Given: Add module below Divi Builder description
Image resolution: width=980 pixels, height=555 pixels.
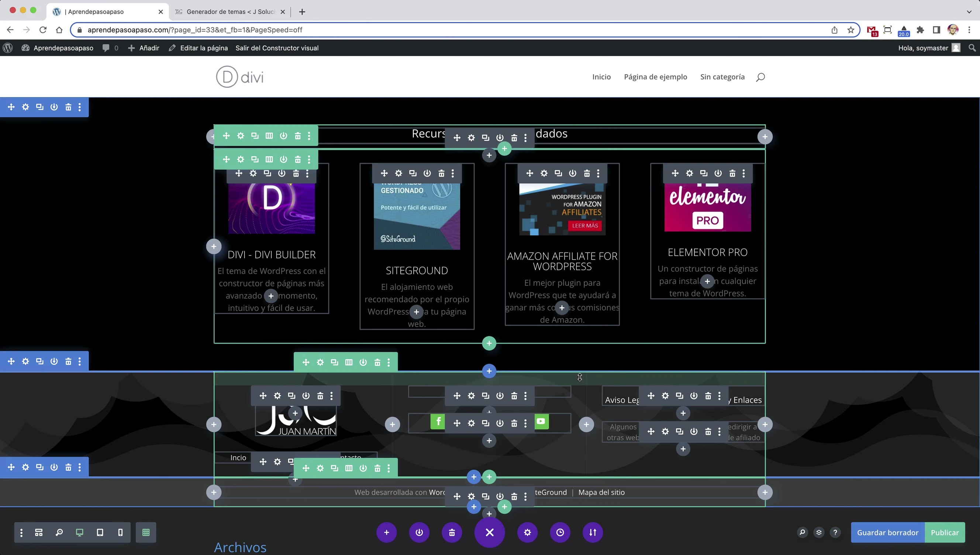Looking at the screenshot, I should coord(271,296).
